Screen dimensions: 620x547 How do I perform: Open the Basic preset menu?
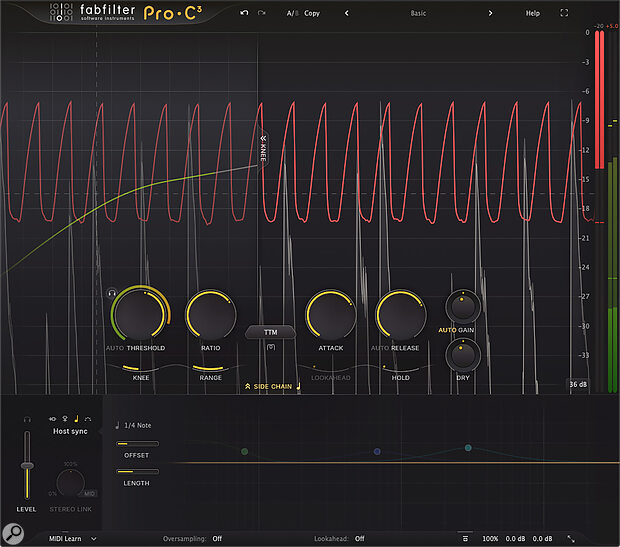pos(418,13)
